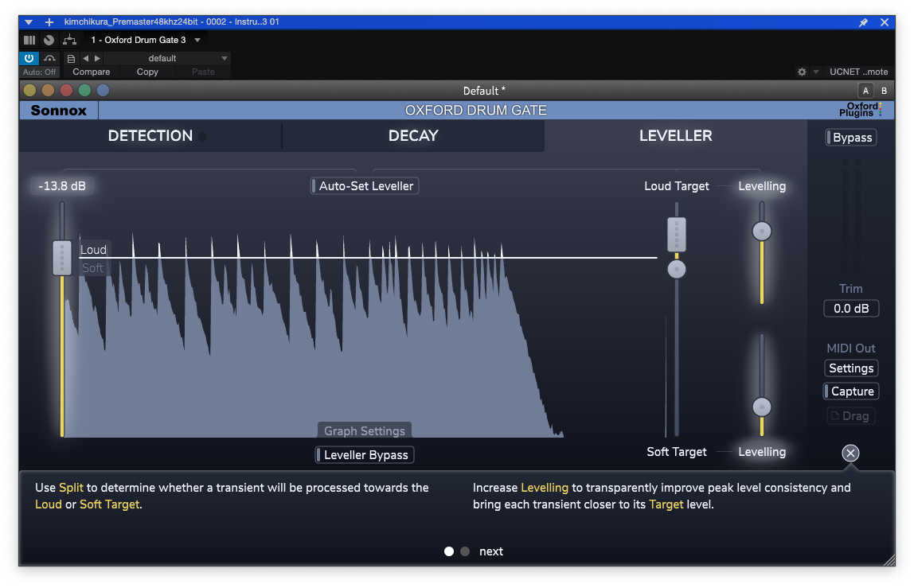Select the yellow preset circle

pos(29,91)
